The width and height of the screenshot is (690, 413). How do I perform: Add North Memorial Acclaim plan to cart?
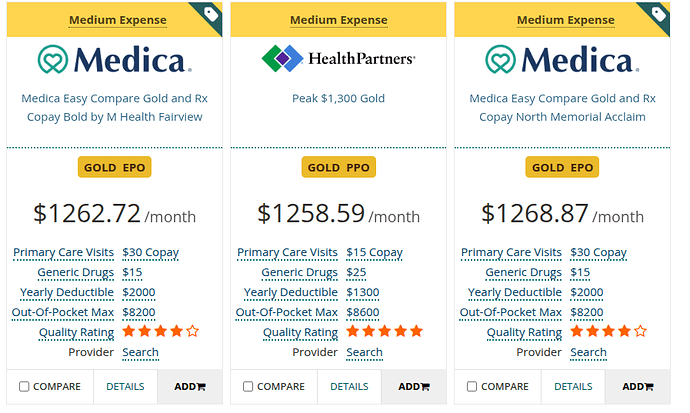(635, 386)
